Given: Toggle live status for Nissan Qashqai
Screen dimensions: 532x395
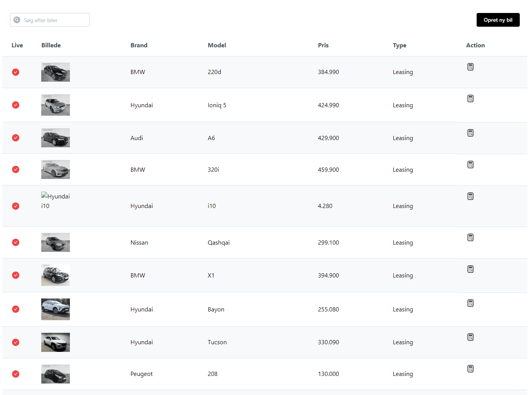Looking at the screenshot, I should pyautogui.click(x=16, y=242).
